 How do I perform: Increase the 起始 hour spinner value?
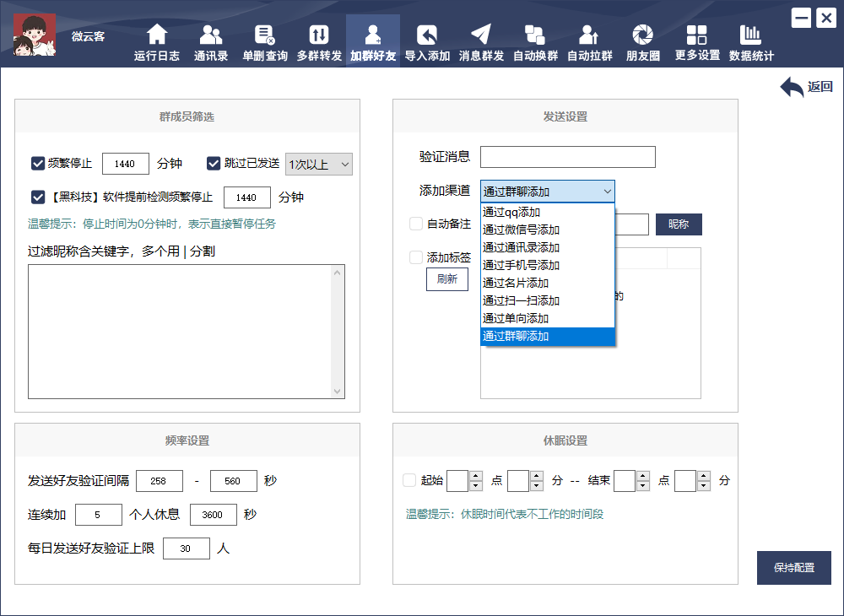pyautogui.click(x=475, y=476)
